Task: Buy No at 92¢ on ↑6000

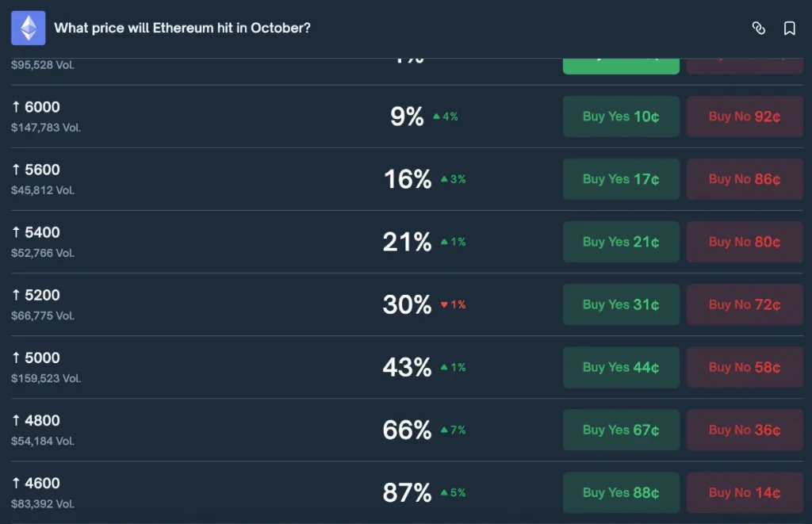Action: click(745, 116)
